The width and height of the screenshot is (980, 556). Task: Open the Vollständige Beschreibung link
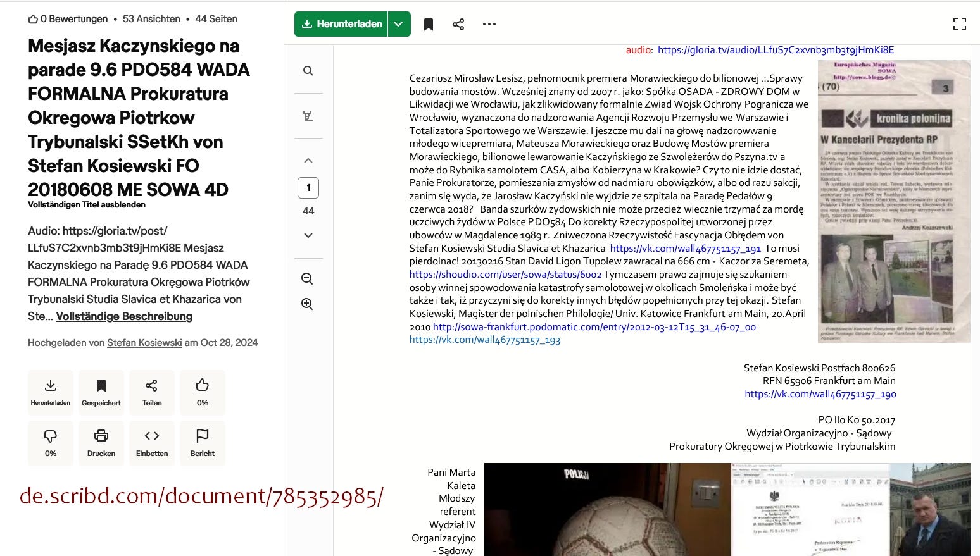coord(124,316)
